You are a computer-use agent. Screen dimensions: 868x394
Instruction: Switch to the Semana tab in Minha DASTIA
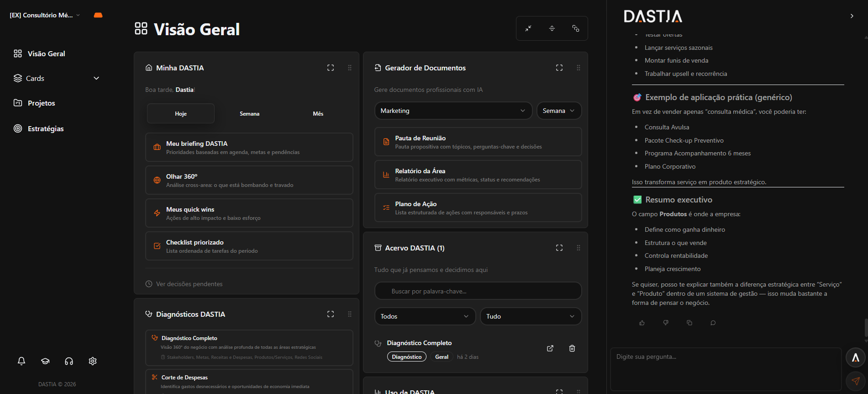pyautogui.click(x=249, y=113)
